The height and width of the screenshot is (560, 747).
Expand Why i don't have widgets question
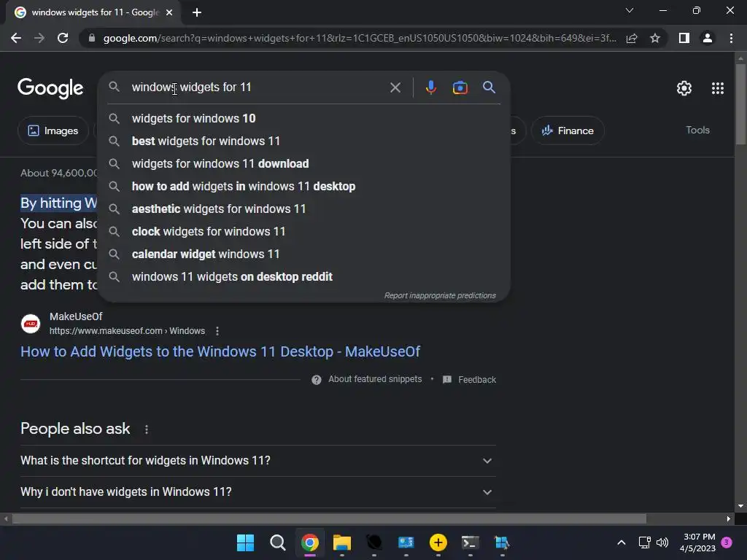258,492
